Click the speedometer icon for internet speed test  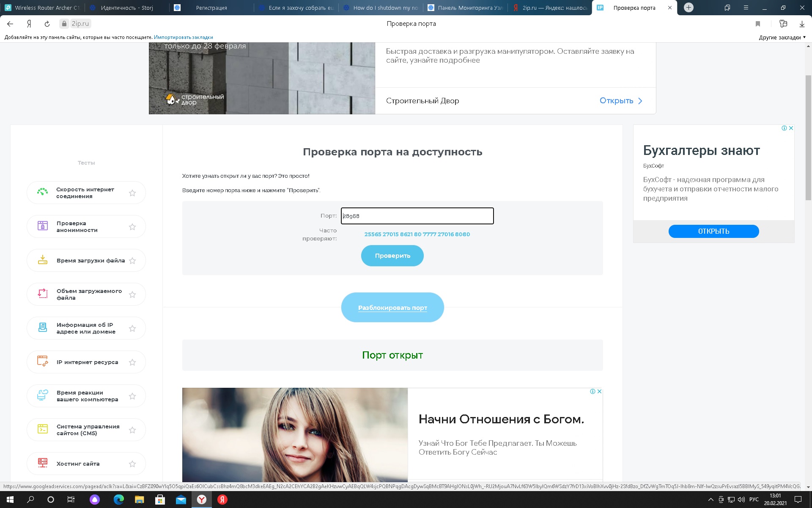[42, 192]
